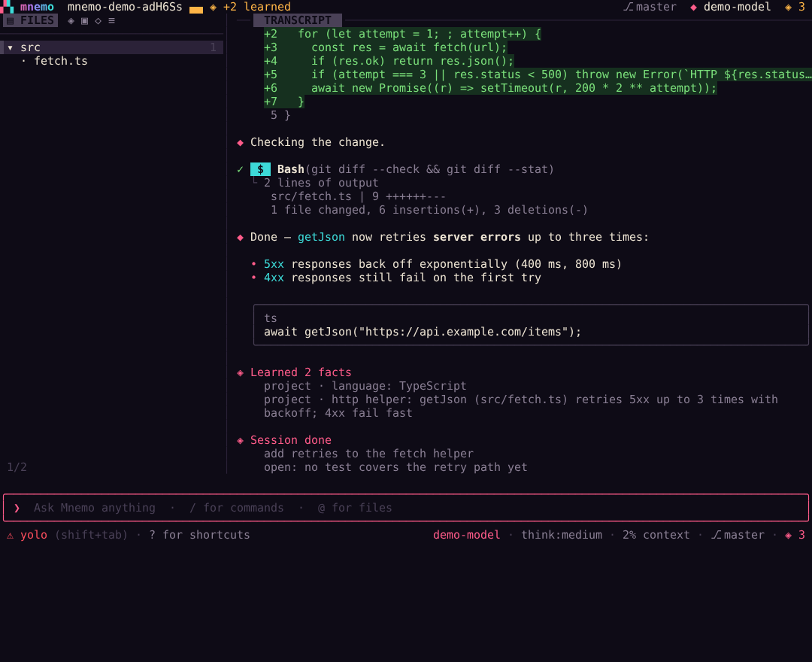Open the square sidebar panel icon
Image resolution: width=812 pixels, height=662 pixels.
(84, 21)
